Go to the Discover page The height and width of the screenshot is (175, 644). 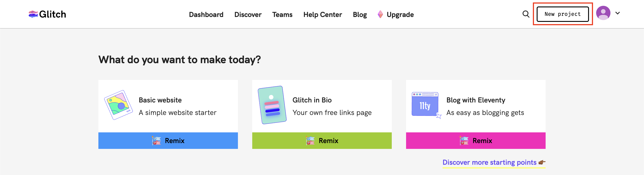248,15
